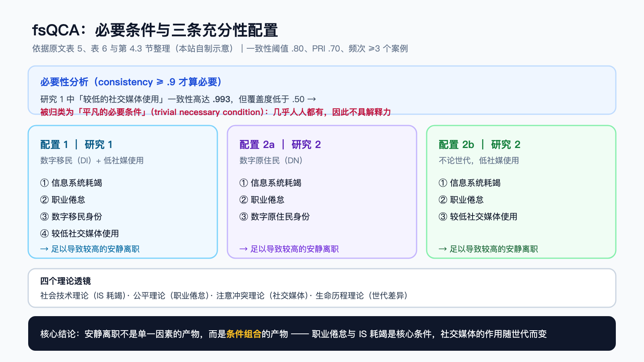Click '不论世代，低社媒使用' subtitle

point(479,160)
